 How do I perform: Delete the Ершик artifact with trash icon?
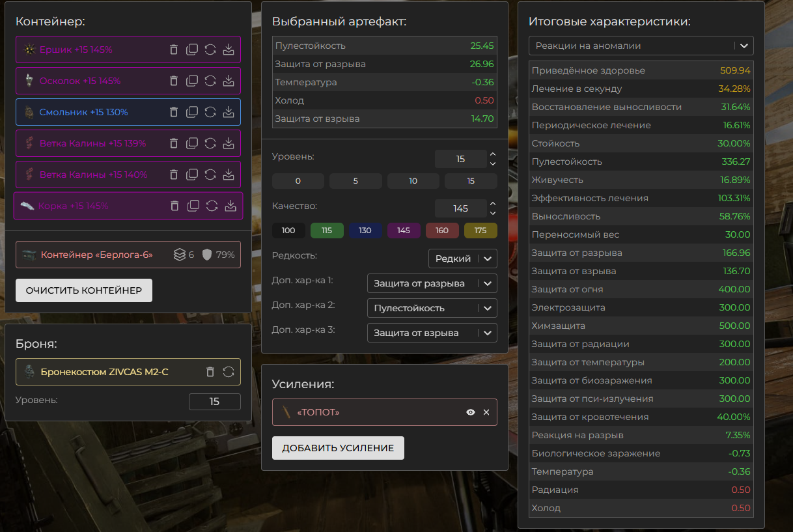[174, 49]
